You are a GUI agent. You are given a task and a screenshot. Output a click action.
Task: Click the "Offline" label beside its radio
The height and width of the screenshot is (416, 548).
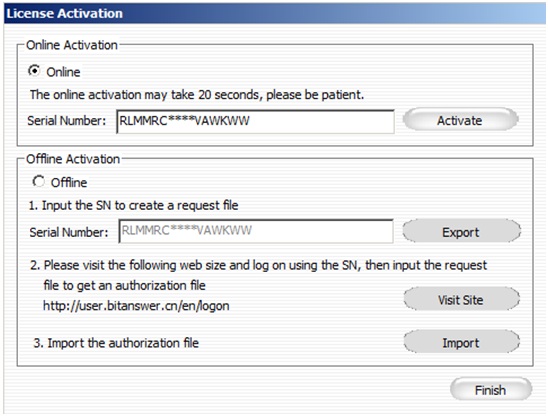tap(69, 182)
